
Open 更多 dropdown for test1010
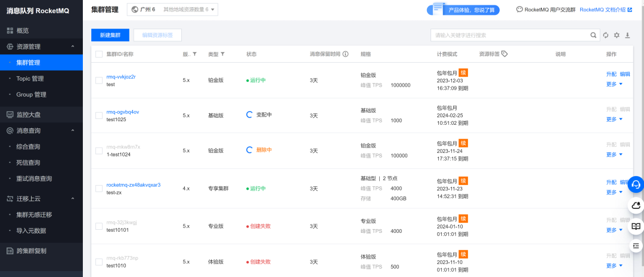click(614, 266)
